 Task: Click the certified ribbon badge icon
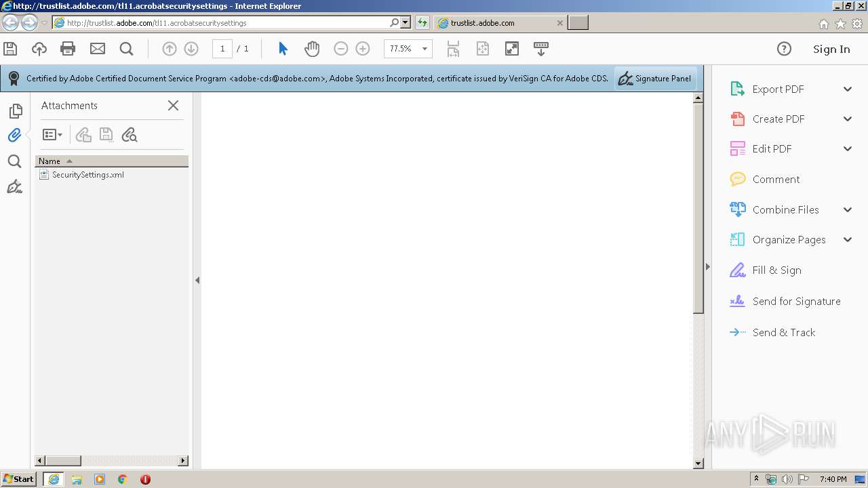pos(14,79)
